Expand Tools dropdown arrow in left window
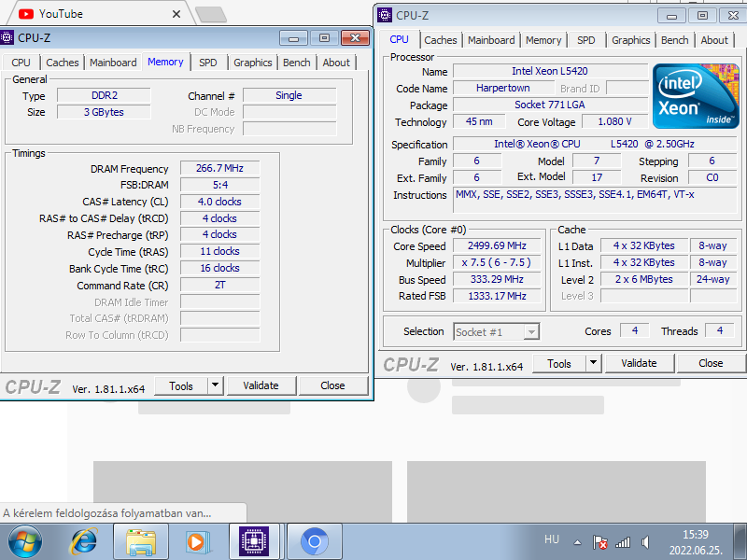Viewport: 747px width, 560px height. [x=216, y=385]
